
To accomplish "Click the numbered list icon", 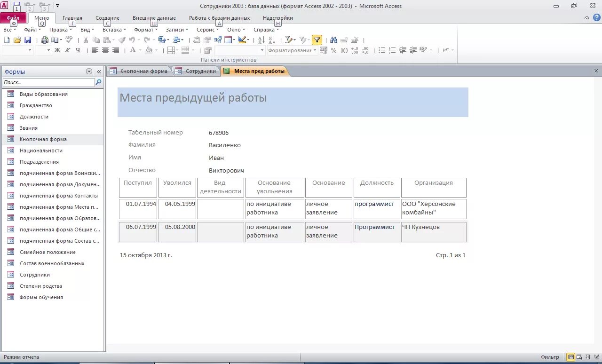I will click(392, 50).
